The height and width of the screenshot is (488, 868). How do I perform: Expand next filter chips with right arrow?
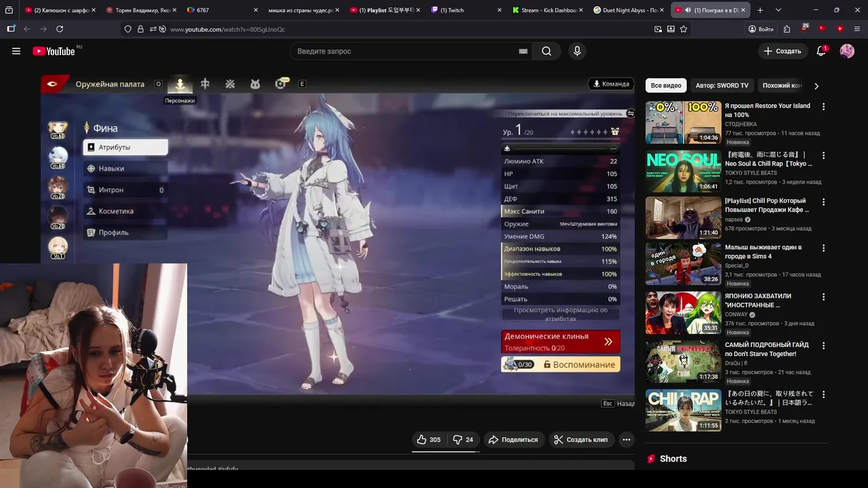click(816, 86)
